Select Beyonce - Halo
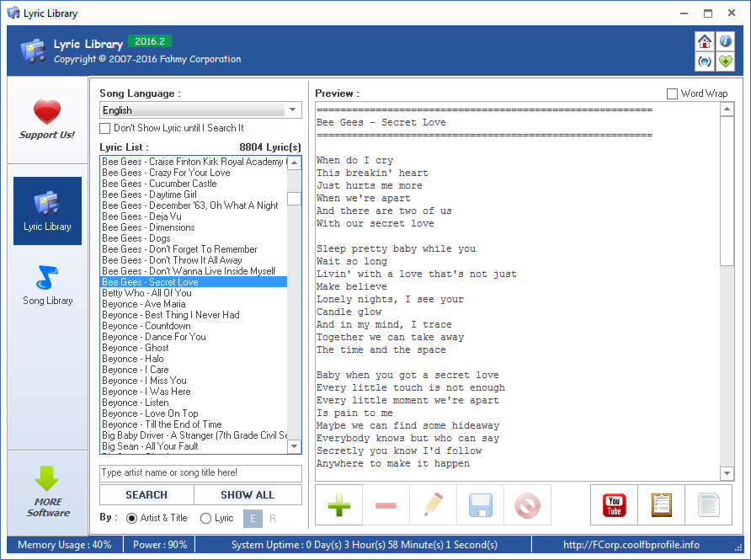The width and height of the screenshot is (751, 560). pyautogui.click(x=194, y=359)
